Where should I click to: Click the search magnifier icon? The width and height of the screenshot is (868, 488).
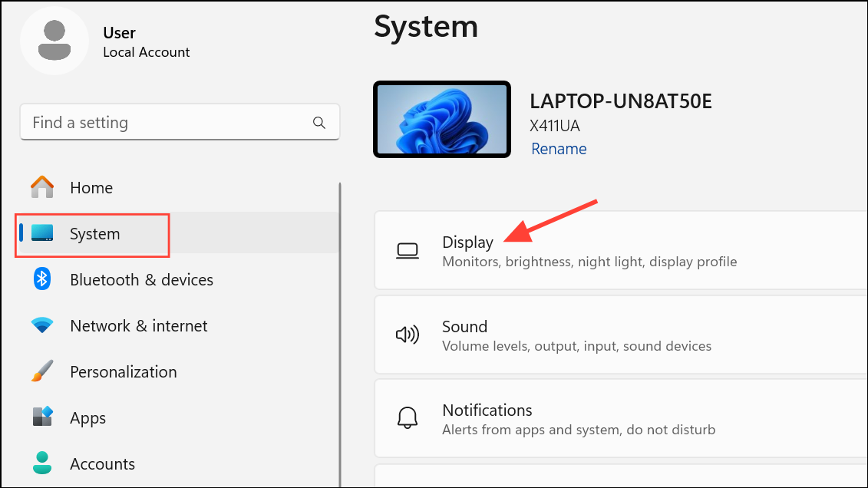pos(318,122)
